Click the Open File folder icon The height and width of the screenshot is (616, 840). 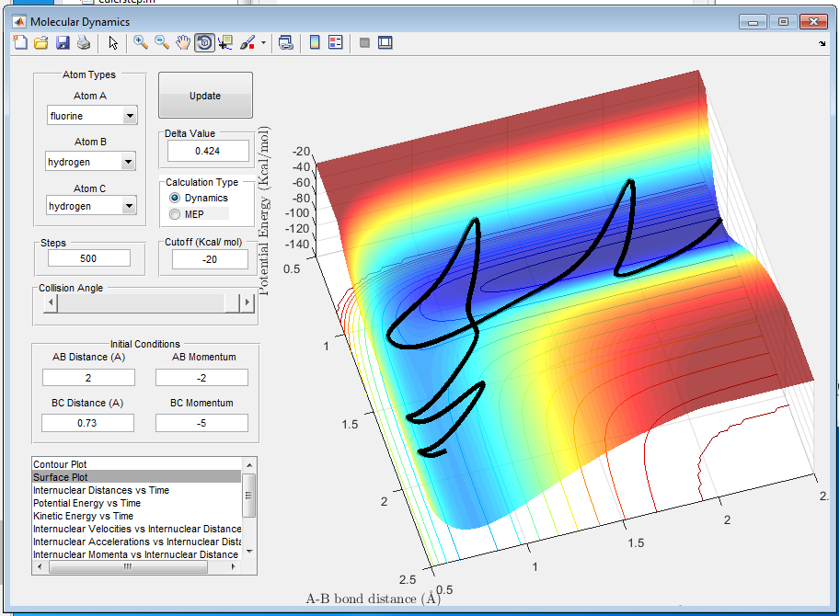[41, 42]
